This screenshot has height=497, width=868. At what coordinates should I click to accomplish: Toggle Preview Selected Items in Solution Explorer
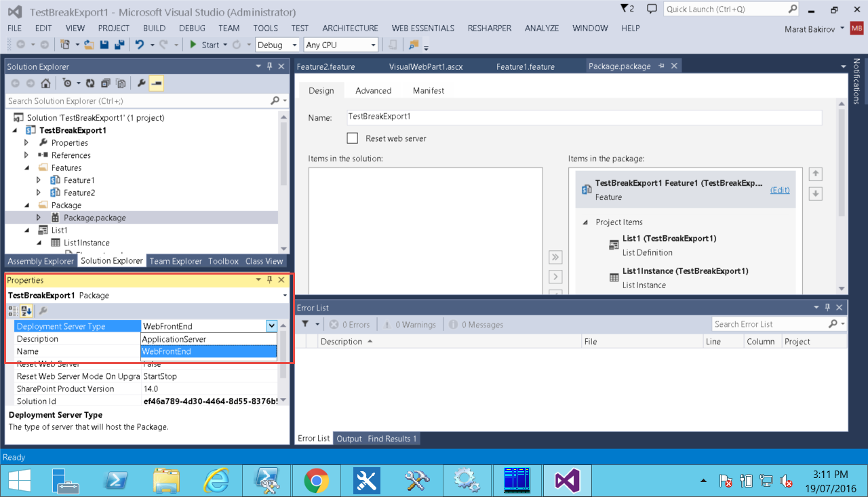[157, 83]
